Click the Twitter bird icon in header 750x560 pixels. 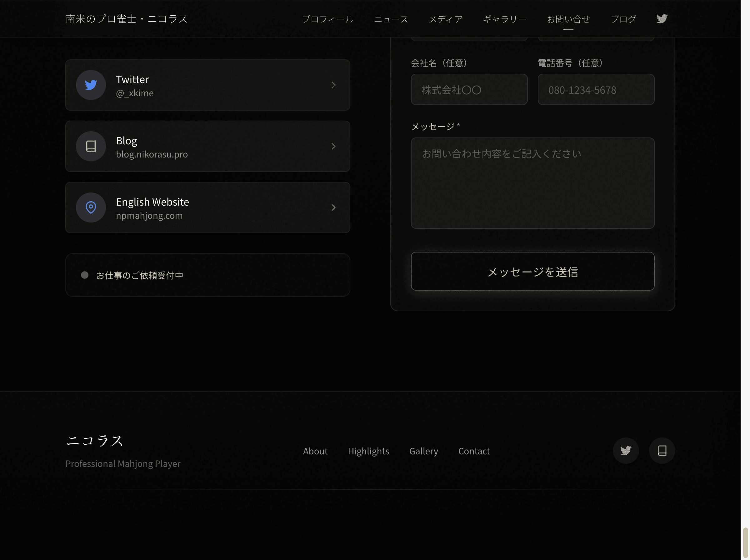coord(662,19)
